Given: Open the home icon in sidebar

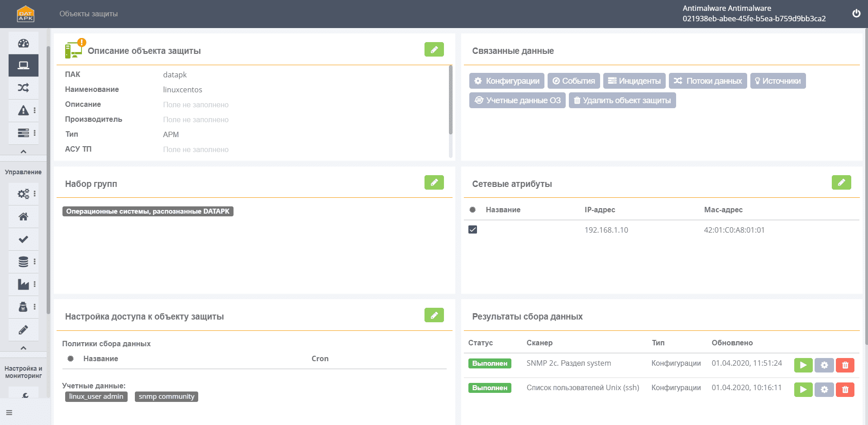Looking at the screenshot, I should pyautogui.click(x=24, y=216).
